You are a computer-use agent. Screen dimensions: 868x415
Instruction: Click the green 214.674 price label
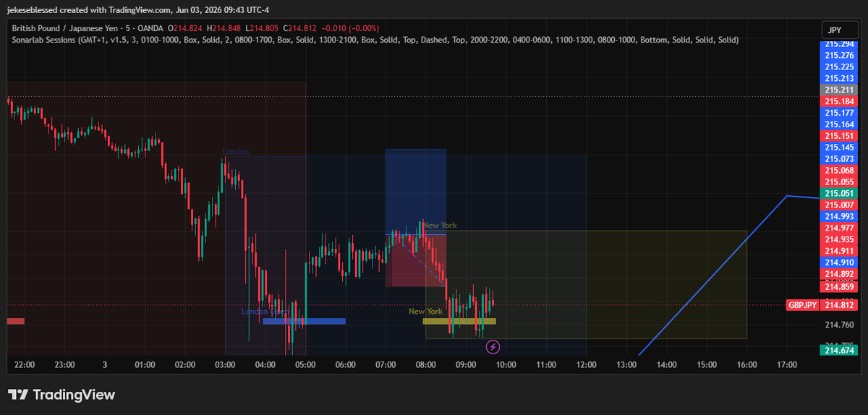pos(839,350)
